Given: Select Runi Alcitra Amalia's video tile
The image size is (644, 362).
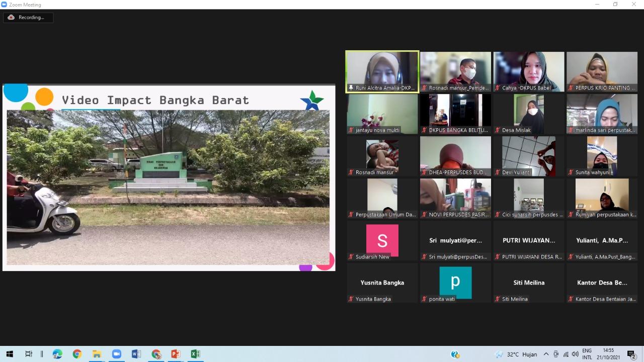Looking at the screenshot, I should 382,72.
